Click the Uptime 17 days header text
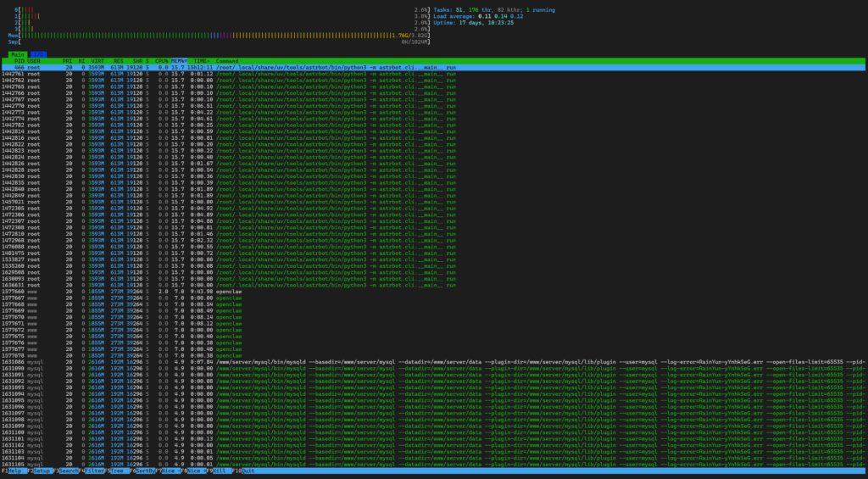868x479 pixels. (473, 23)
